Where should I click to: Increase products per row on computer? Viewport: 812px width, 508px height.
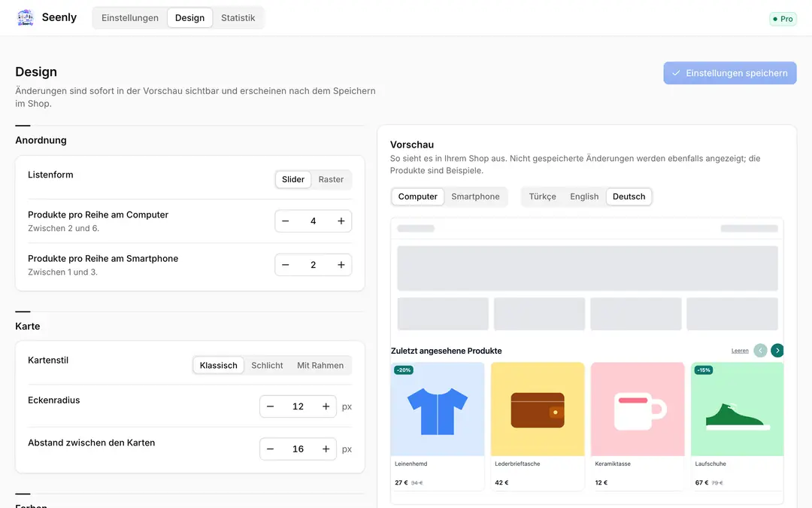tap(341, 221)
